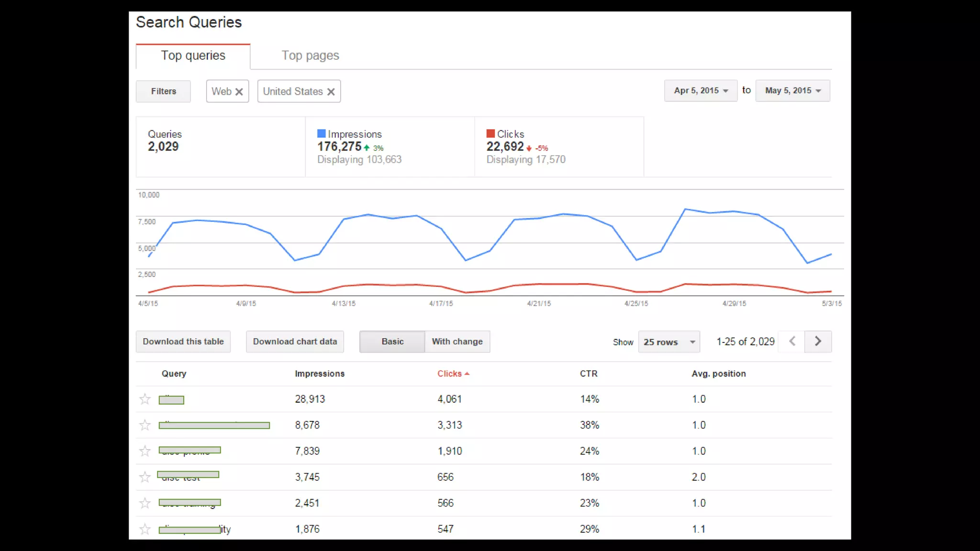Sort table by Clicks column header
The image size is (980, 551).
tap(450, 374)
